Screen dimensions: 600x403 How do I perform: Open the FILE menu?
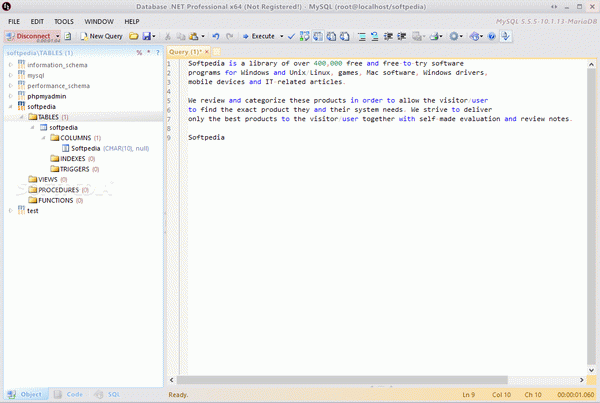click(14, 22)
